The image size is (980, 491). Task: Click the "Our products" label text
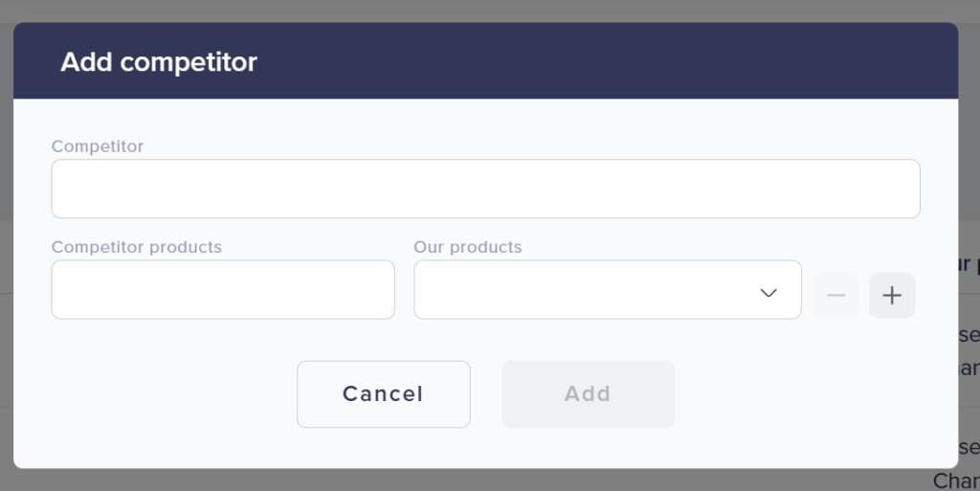pyautogui.click(x=468, y=247)
